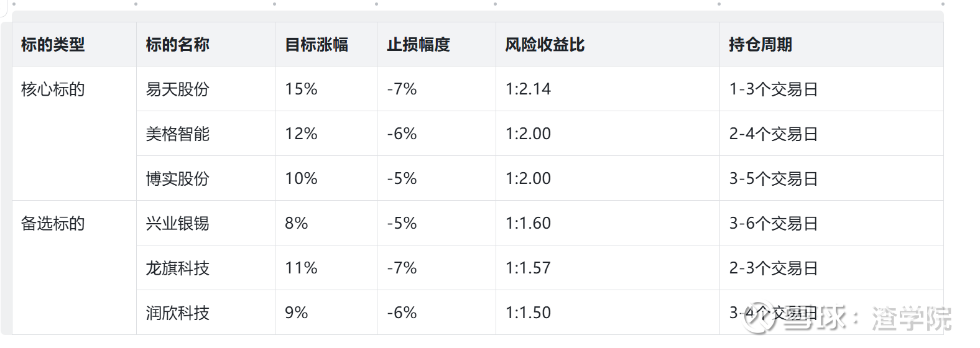The image size is (980, 348).
Task: Click the 核心标的 category cell
Action: [x=53, y=89]
